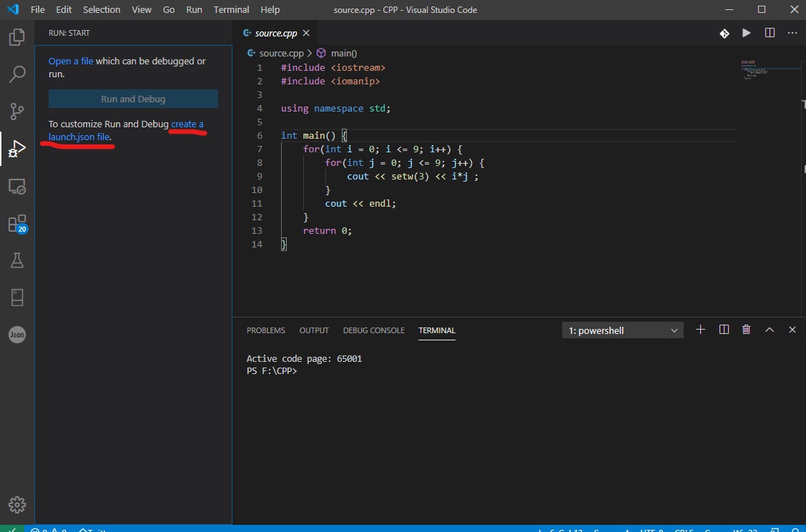This screenshot has height=532, width=806.
Task: Click the Run and Debug button
Action: point(133,99)
